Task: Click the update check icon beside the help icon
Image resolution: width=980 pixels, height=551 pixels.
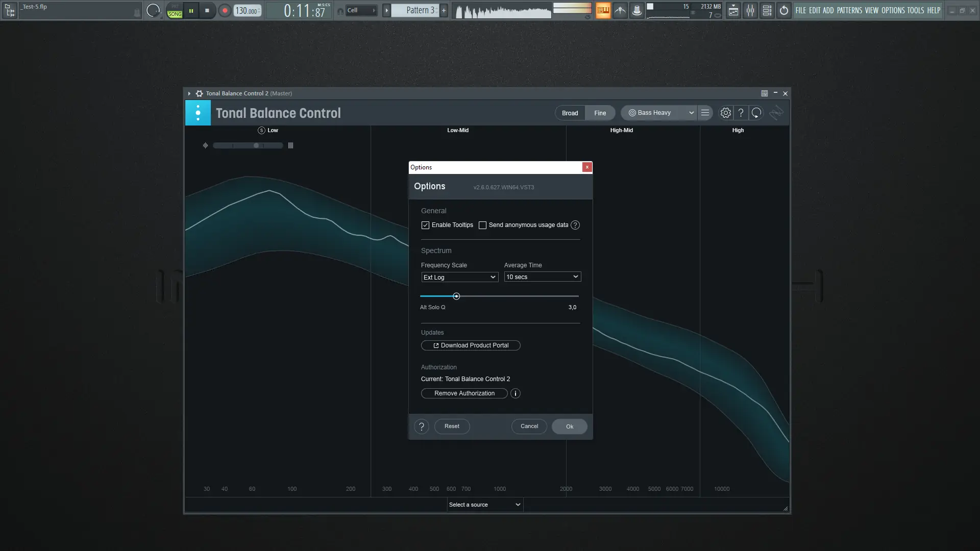Action: 756,113
